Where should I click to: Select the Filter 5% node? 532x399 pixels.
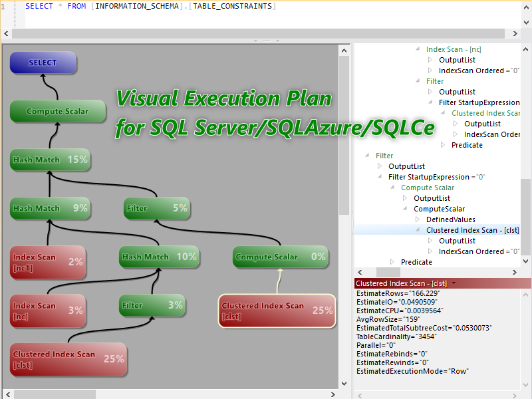[157, 208]
